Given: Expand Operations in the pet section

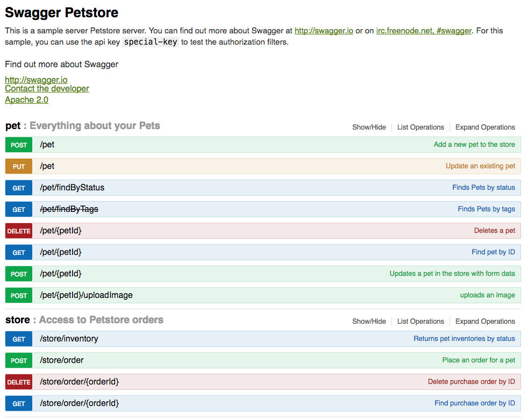Looking at the screenshot, I should (x=484, y=127).
